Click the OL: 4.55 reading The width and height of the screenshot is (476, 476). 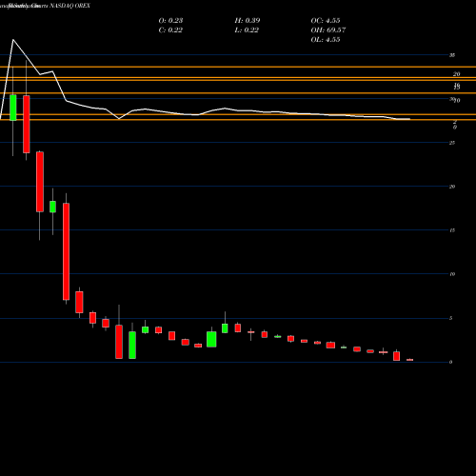326,39
